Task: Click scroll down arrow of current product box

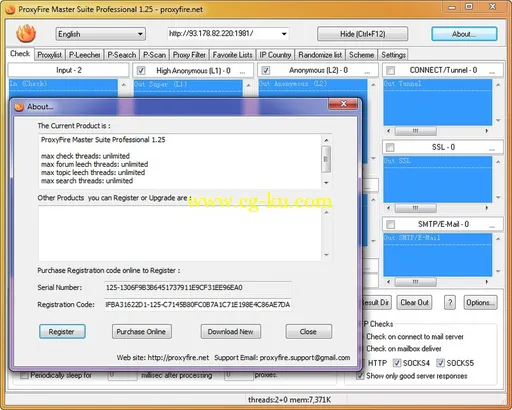Action: pyautogui.click(x=326, y=183)
